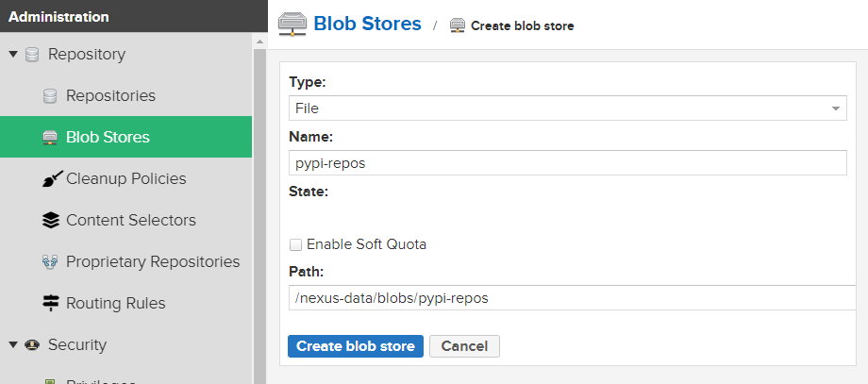Collapse the Security tree section

click(x=13, y=344)
